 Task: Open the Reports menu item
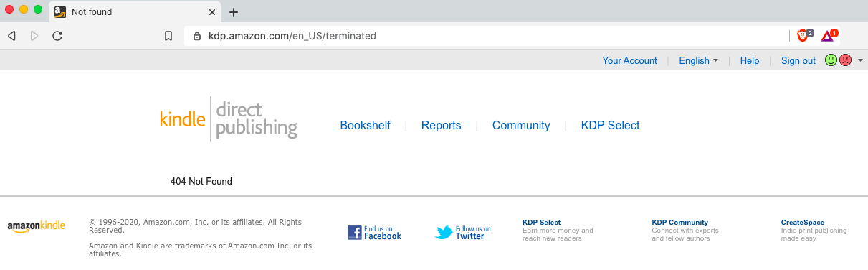(x=442, y=125)
